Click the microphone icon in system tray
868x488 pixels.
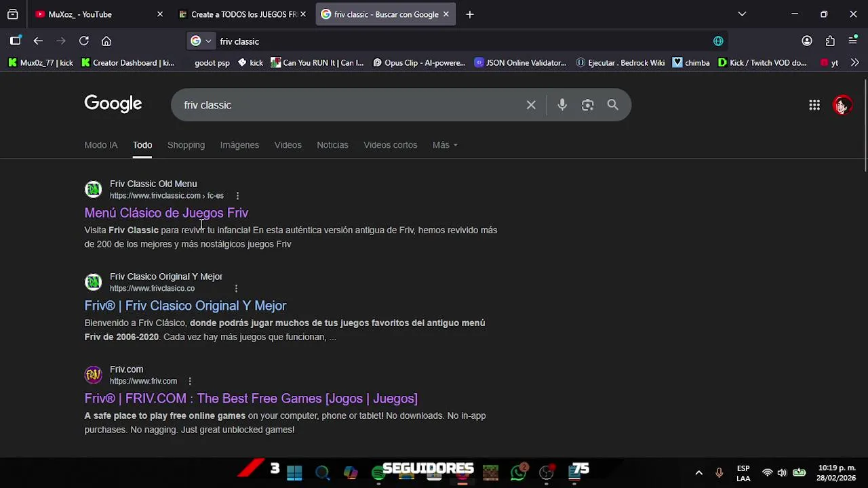click(719, 473)
